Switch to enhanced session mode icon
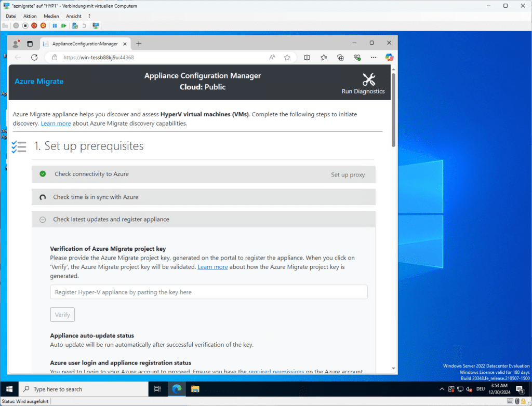The width and height of the screenshot is (532, 406). [x=96, y=25]
